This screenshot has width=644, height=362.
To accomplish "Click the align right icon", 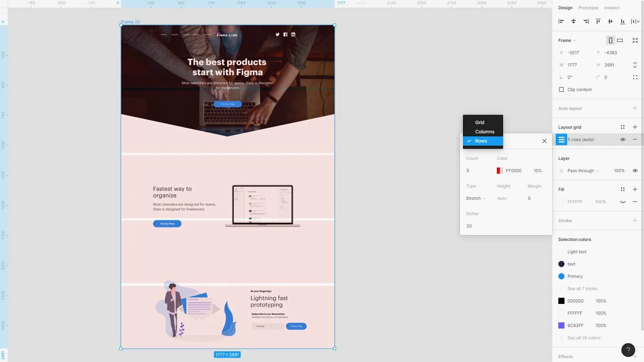I will 586,21.
